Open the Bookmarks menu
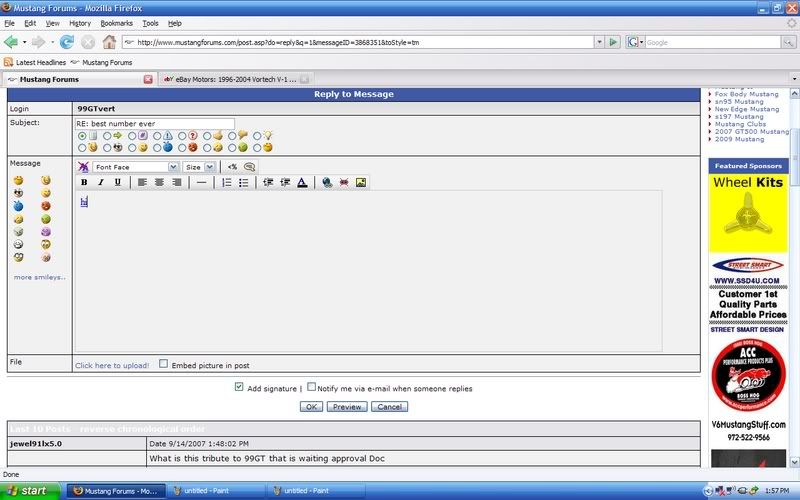800x500 pixels. coord(116,23)
